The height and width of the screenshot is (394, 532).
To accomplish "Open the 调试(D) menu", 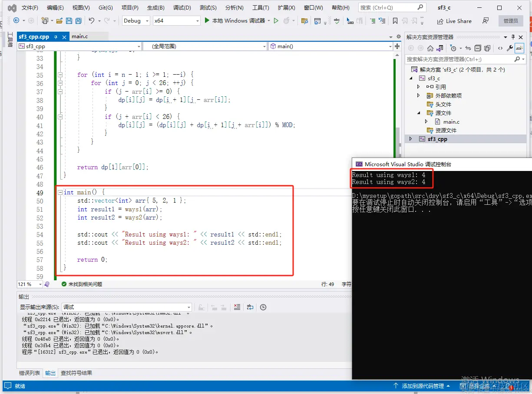I will click(182, 8).
